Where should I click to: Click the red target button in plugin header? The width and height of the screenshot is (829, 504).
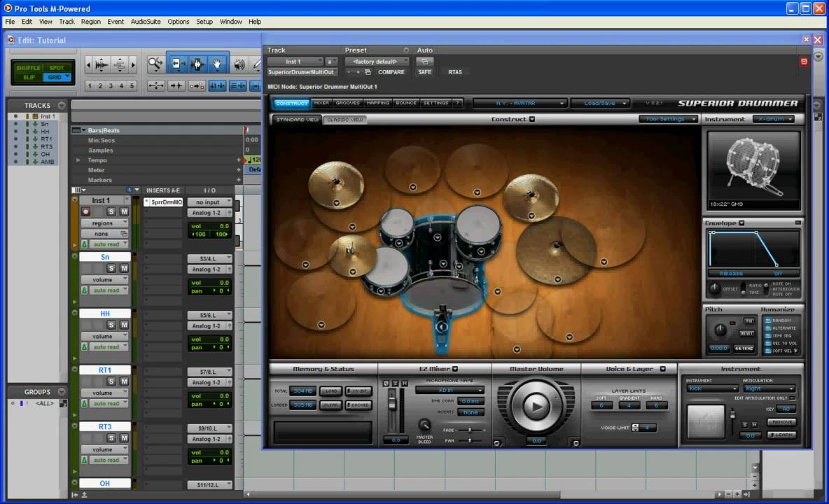[804, 62]
